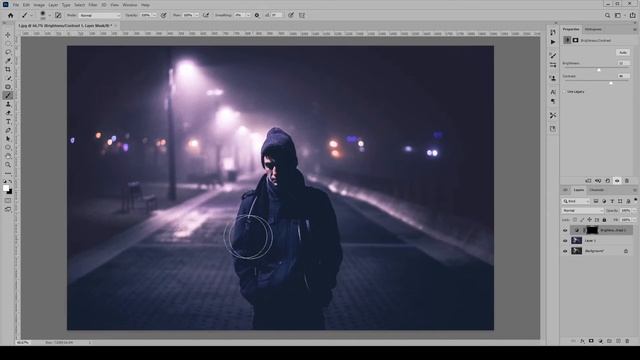Open the File menu
The image size is (640, 360).
pos(16,5)
